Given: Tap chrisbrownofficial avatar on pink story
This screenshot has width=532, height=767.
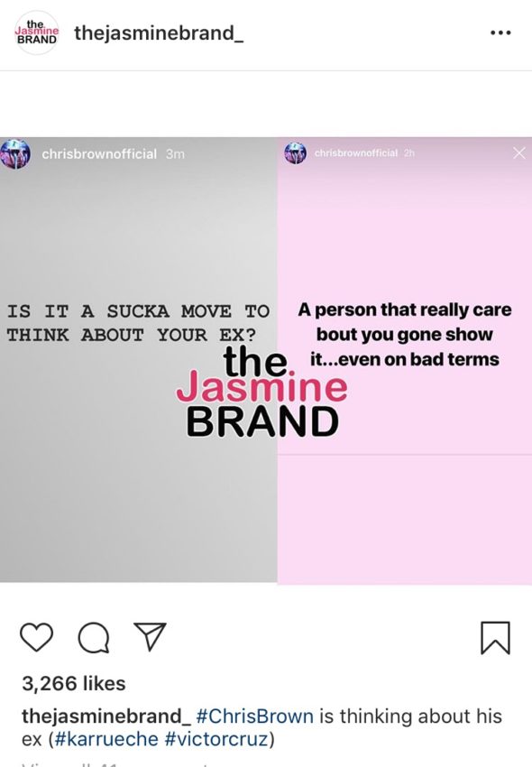Looking at the screenshot, I should click(296, 153).
